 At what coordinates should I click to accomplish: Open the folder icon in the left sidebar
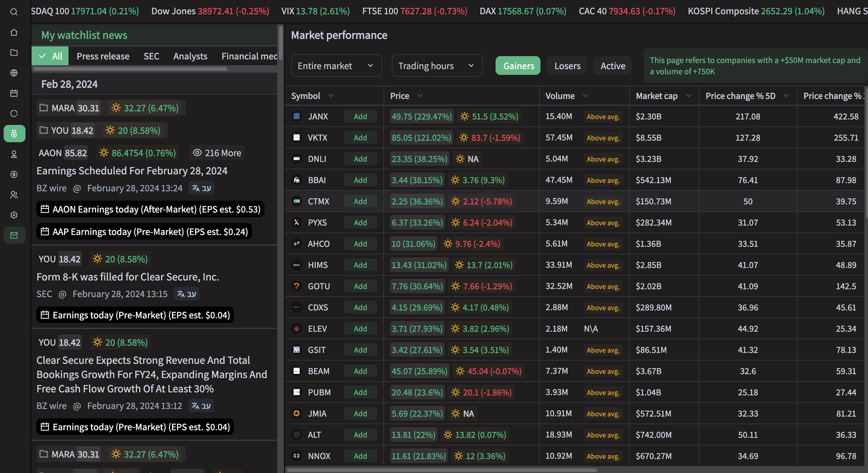click(x=14, y=52)
